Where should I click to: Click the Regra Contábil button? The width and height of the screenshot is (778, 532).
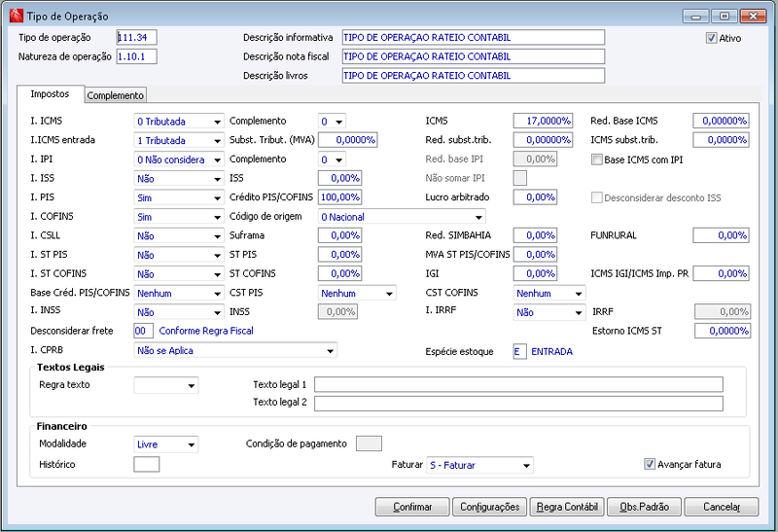[567, 507]
